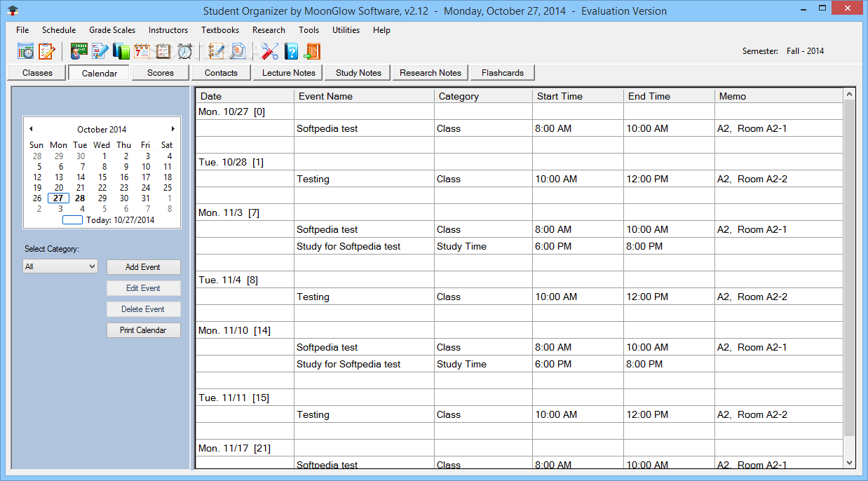Click the alarm clock toolbar icon

point(184,51)
